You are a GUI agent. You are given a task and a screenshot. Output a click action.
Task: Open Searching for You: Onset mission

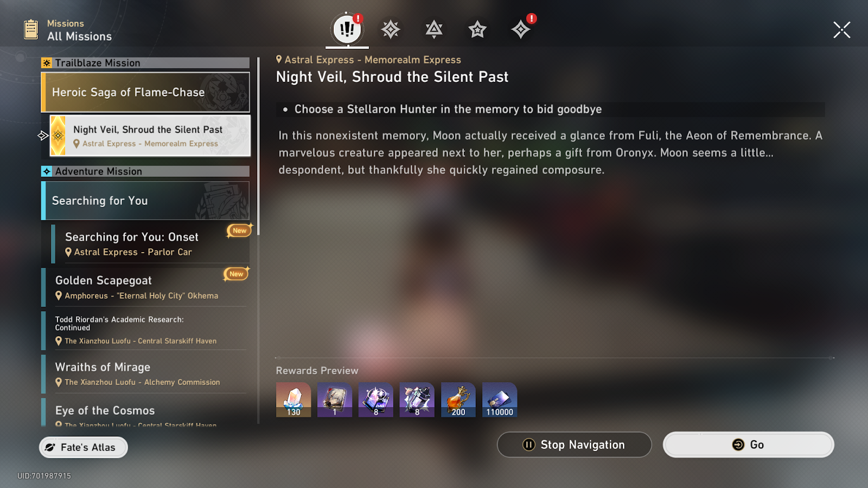pos(150,243)
